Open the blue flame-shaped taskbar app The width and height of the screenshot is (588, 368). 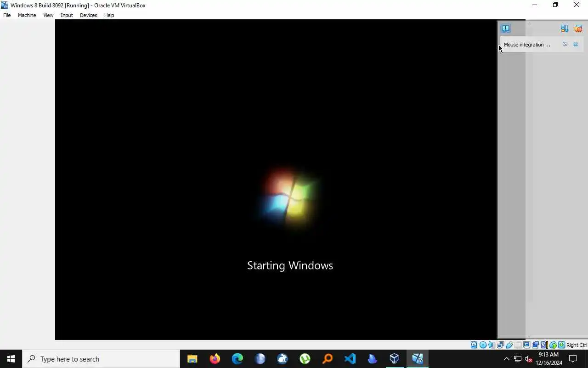(372, 359)
